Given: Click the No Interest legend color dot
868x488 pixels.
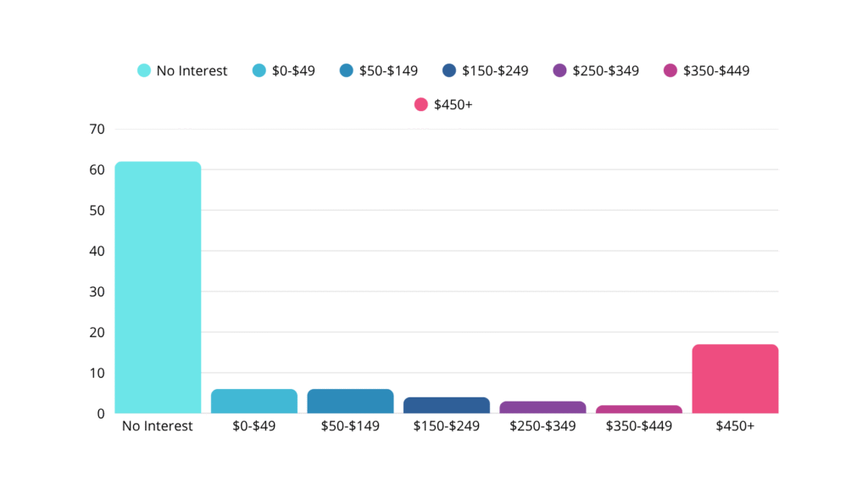Looking at the screenshot, I should (144, 70).
